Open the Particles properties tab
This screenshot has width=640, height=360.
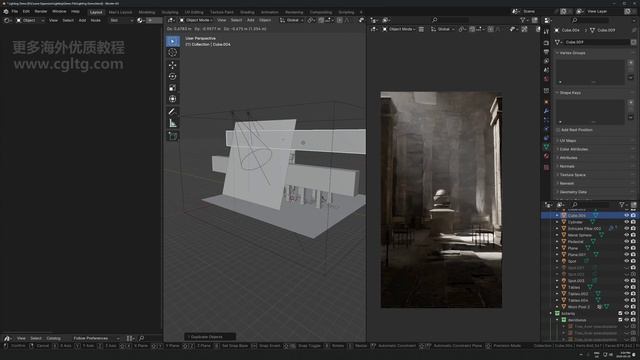click(x=547, y=120)
